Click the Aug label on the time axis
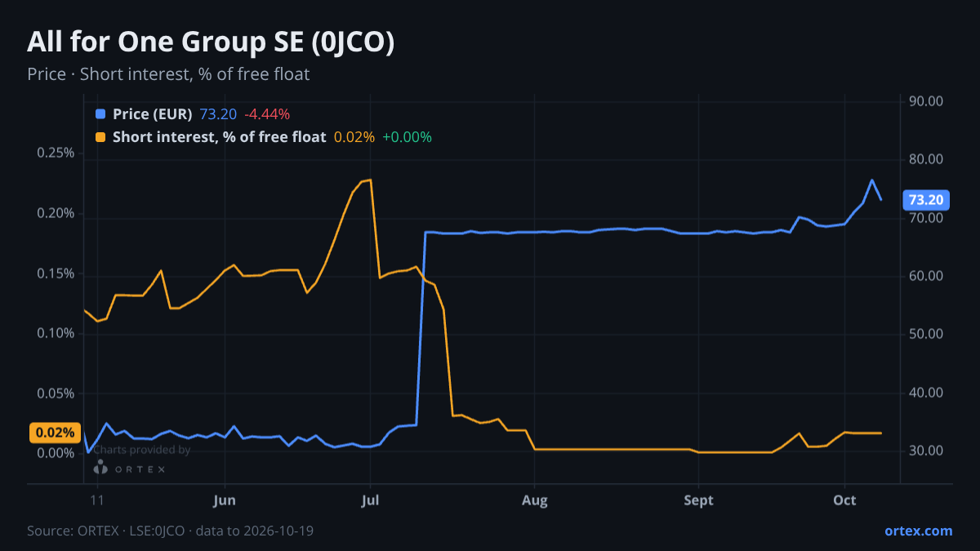 click(x=534, y=500)
